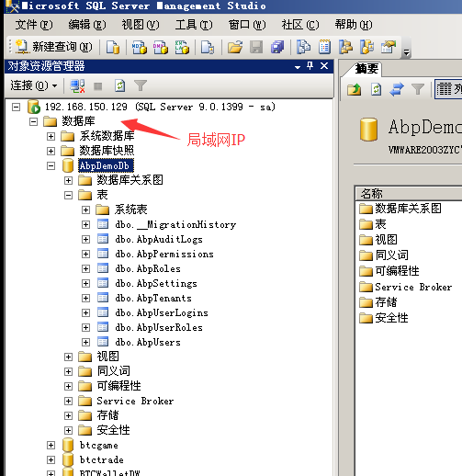Click the Filter icon in Summary toolbar
This screenshot has height=476, width=462.
click(418, 89)
